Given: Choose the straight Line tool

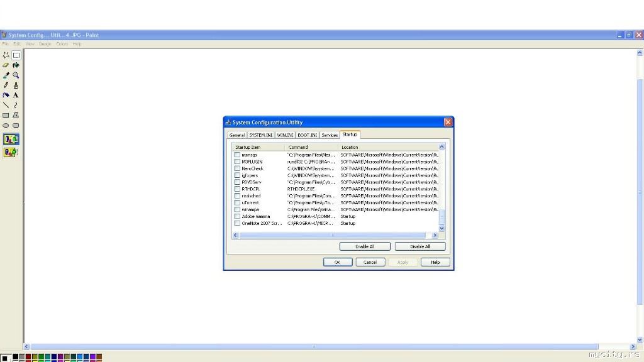Looking at the screenshot, I should pos(6,106).
